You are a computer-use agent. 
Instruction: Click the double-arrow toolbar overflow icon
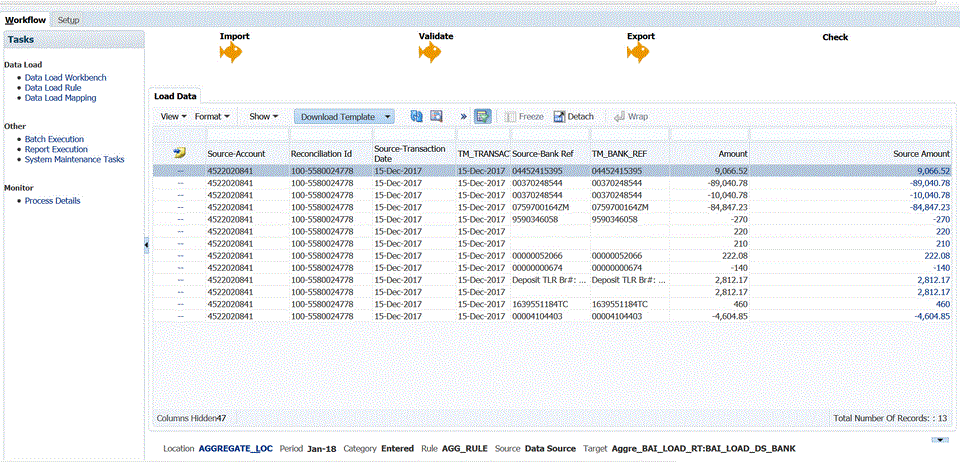[463, 116]
